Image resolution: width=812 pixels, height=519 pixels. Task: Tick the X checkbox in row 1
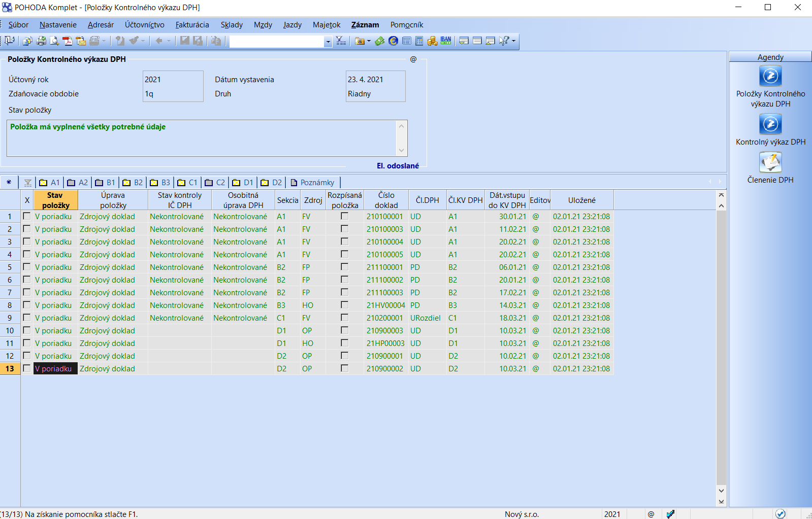point(27,216)
